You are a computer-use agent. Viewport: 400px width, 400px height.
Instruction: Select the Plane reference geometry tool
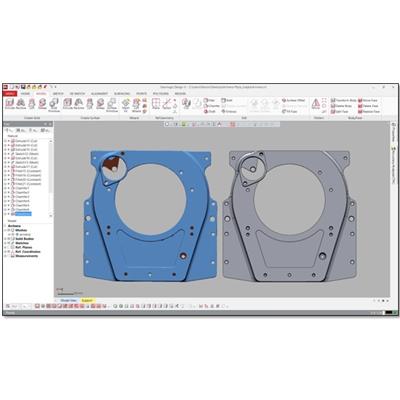(156, 104)
